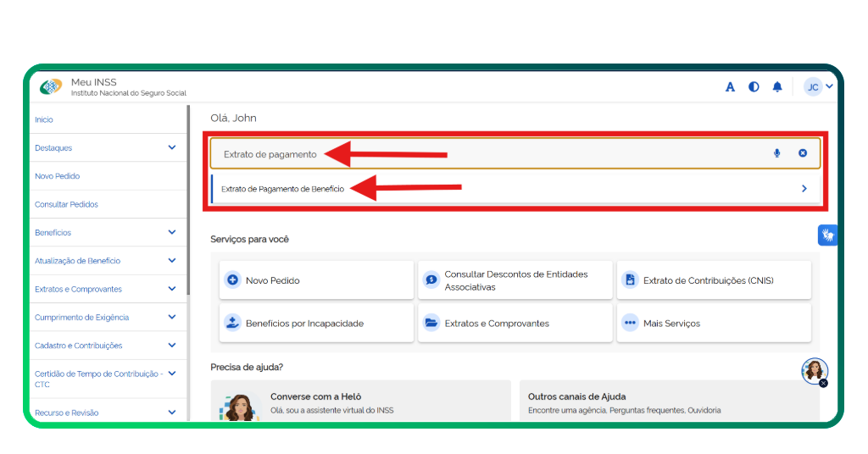Click Precisa de ajuda? heading
The height and width of the screenshot is (454, 868).
tap(247, 367)
